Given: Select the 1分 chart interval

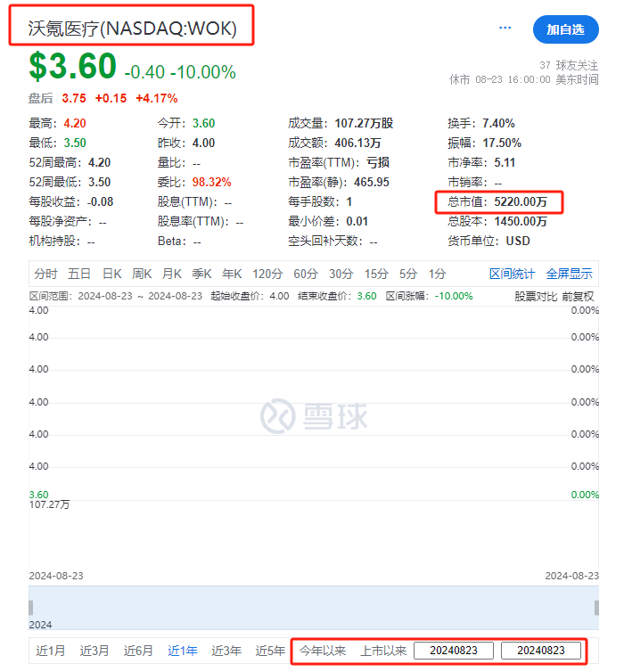Looking at the screenshot, I should [x=437, y=274].
